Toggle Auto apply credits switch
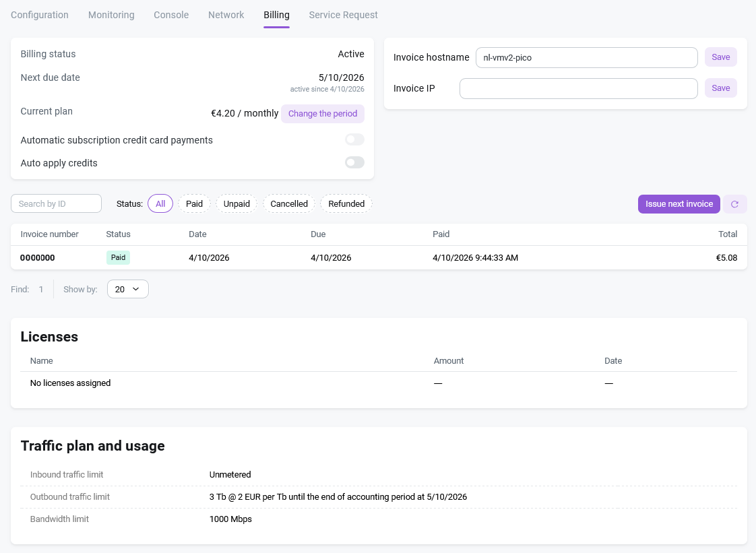The image size is (756, 553). point(354,162)
